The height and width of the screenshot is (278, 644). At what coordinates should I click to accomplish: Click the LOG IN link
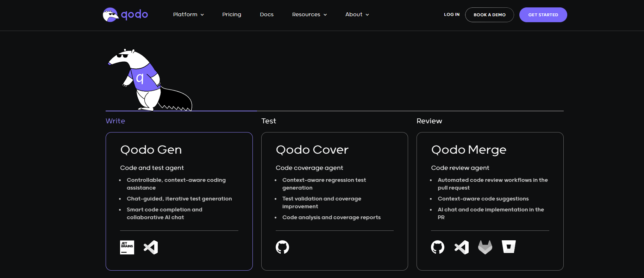click(x=452, y=14)
